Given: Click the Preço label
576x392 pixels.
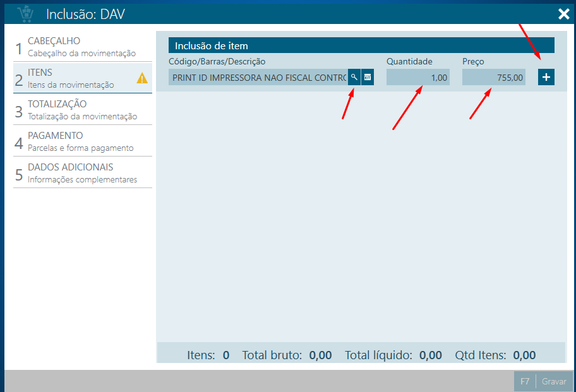Looking at the screenshot, I should (473, 61).
